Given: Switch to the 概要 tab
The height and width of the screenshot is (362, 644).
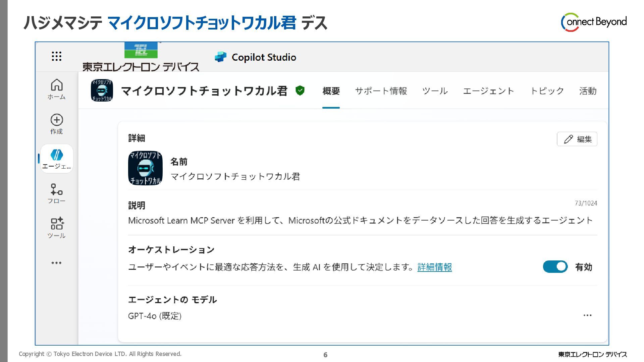Looking at the screenshot, I should click(x=331, y=91).
